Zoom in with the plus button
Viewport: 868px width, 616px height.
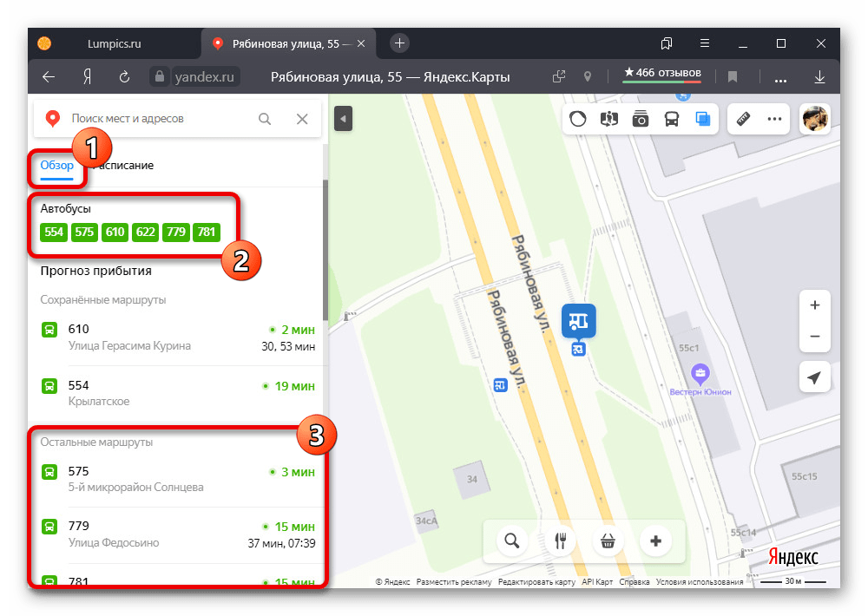814,305
